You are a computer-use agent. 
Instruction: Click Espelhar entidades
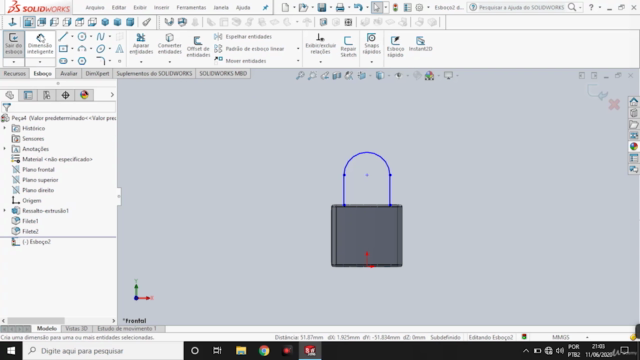click(x=243, y=37)
